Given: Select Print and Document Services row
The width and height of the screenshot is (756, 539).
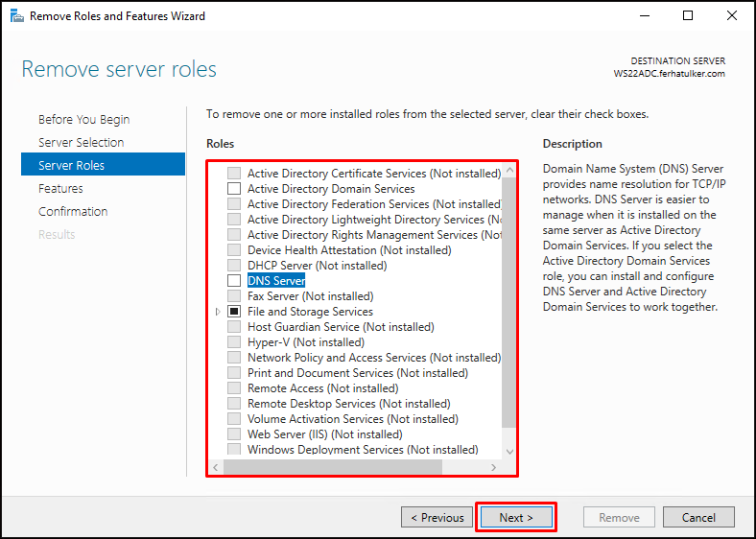Looking at the screenshot, I should coord(358,373).
